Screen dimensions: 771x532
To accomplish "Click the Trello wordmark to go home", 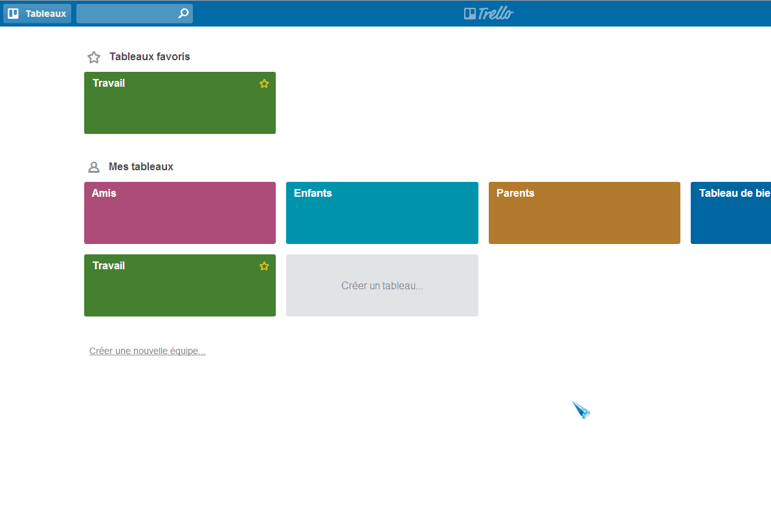I will [496, 14].
